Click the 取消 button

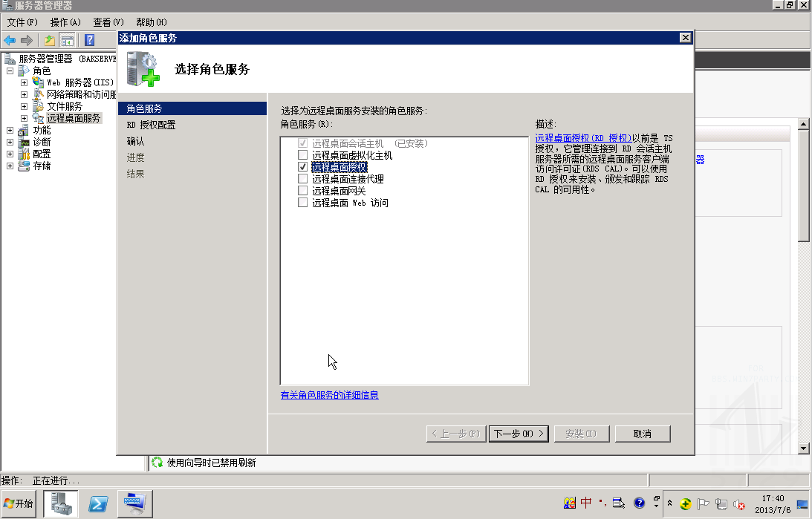point(643,434)
